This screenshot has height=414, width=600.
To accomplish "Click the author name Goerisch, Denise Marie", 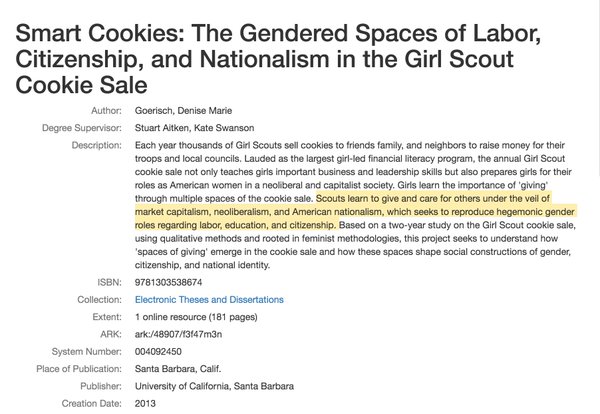I will point(183,111).
